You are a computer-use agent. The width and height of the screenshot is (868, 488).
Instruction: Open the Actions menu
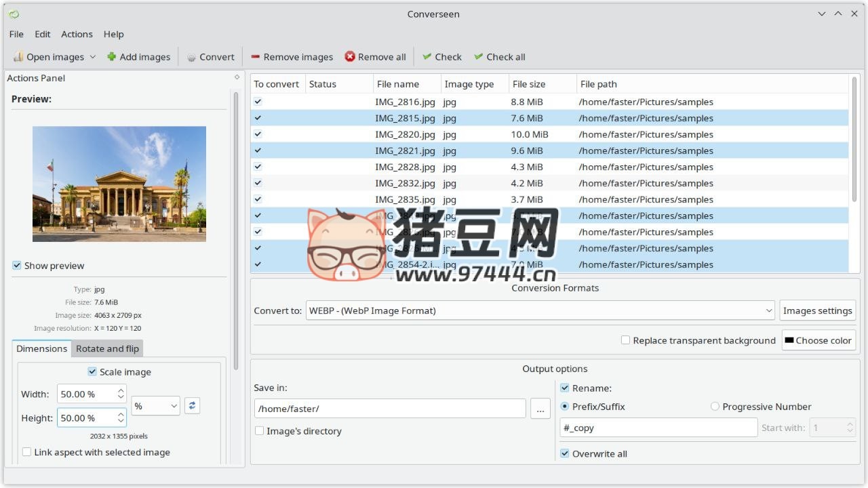tap(77, 34)
